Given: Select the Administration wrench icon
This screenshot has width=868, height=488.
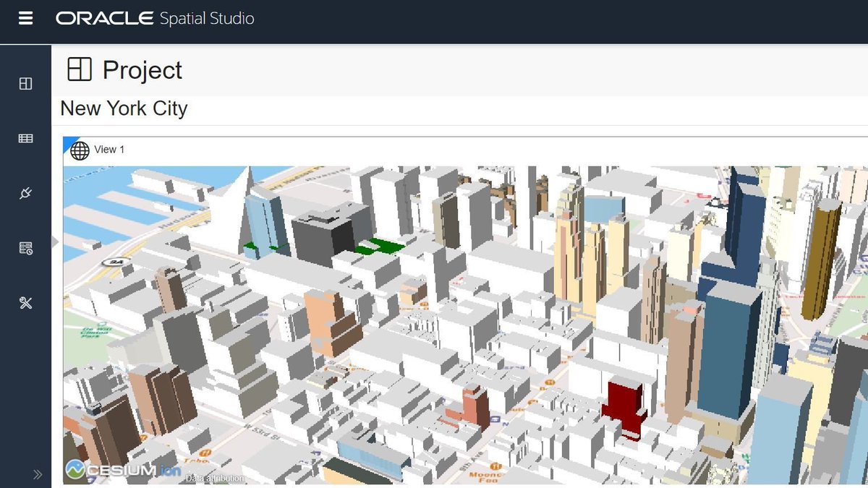Looking at the screenshot, I should [26, 303].
